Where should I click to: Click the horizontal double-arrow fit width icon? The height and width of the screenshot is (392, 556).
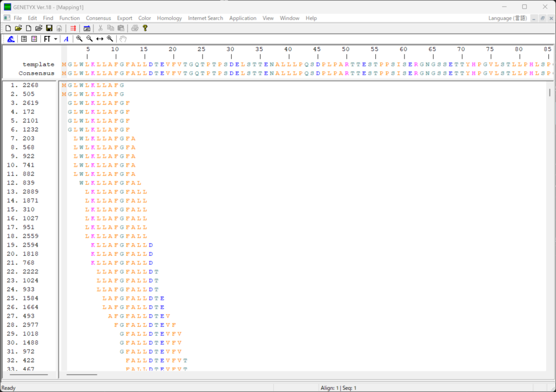[100, 39]
